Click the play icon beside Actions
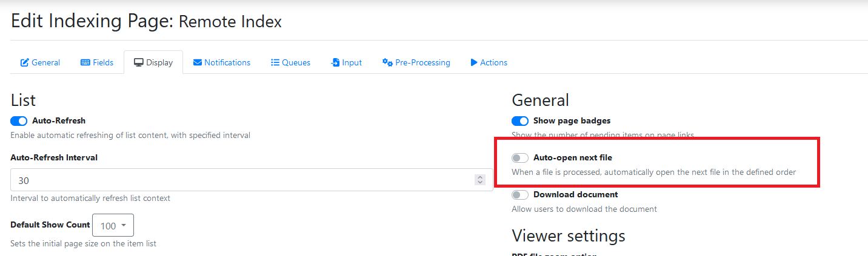The height and width of the screenshot is (256, 868). (474, 63)
